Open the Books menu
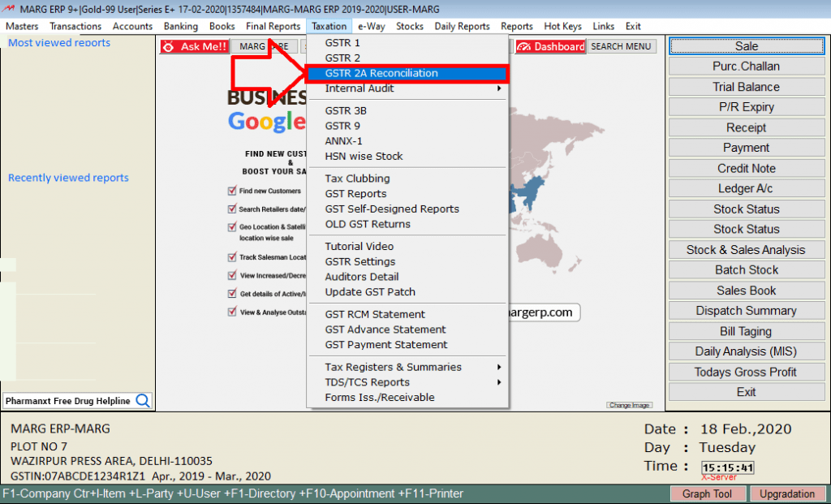This screenshot has height=504, width=831. pos(222,26)
